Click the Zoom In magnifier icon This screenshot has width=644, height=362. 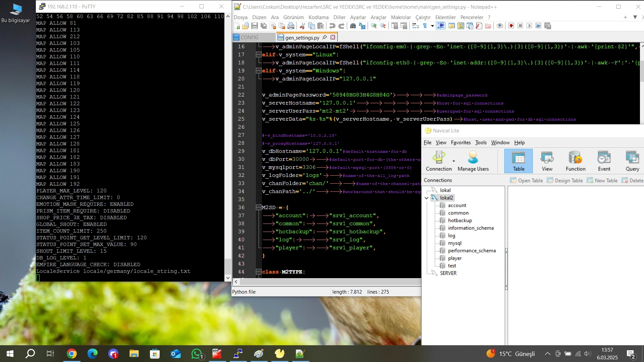tap(374, 26)
